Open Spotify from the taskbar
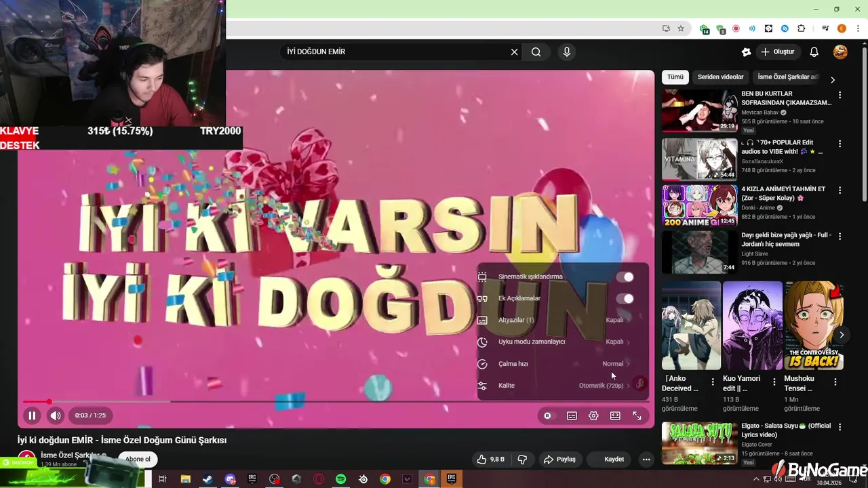The height and width of the screenshot is (488, 868). 340,479
